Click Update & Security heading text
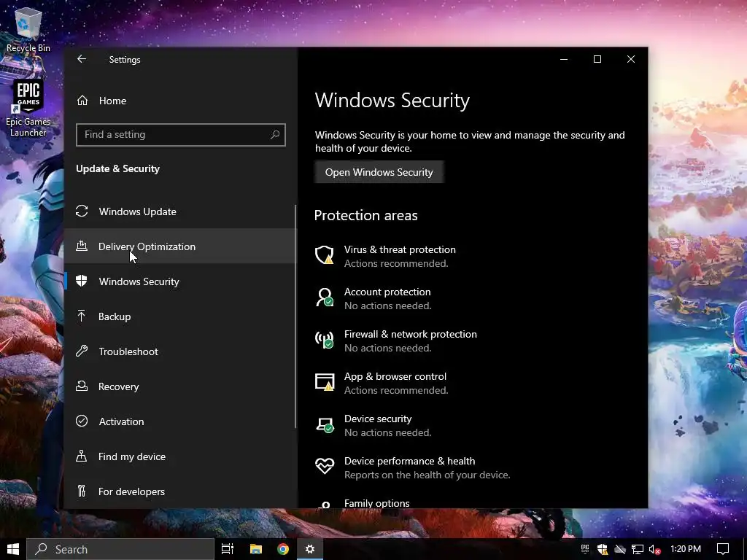This screenshot has width=747, height=560. coord(117,168)
